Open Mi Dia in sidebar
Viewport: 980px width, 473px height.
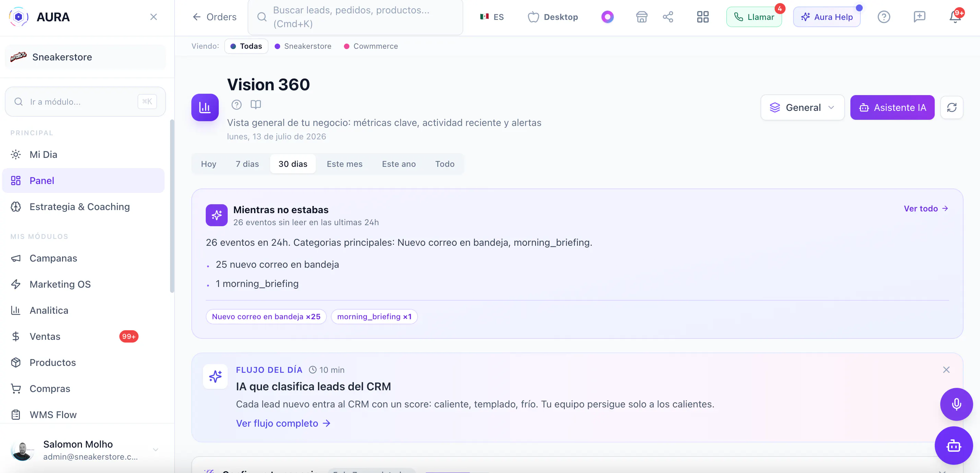[83, 154]
